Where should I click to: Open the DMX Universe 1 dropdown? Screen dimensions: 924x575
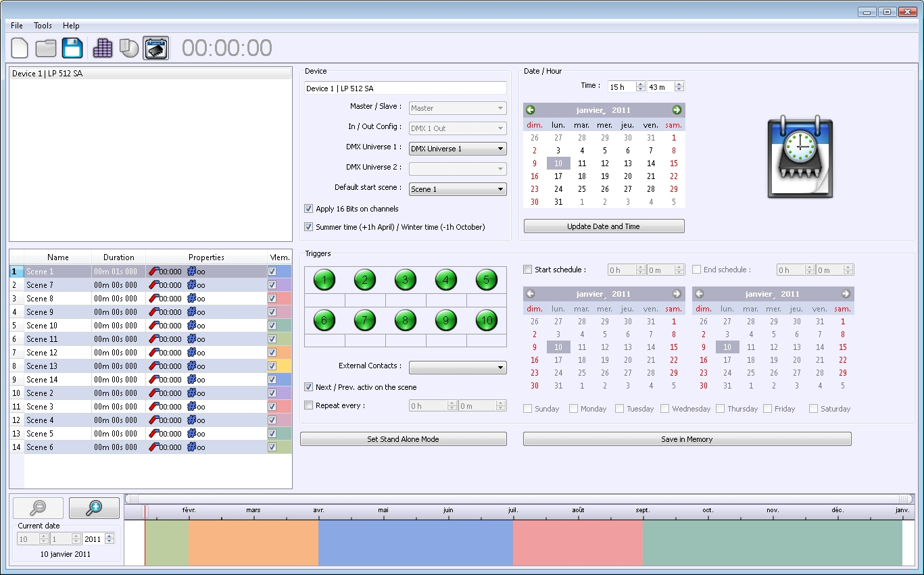[458, 149]
